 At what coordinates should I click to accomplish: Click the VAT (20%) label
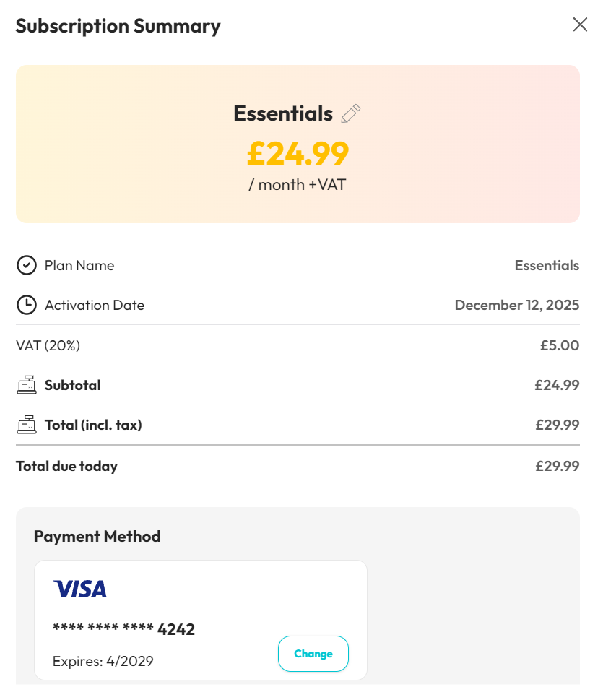click(x=48, y=345)
